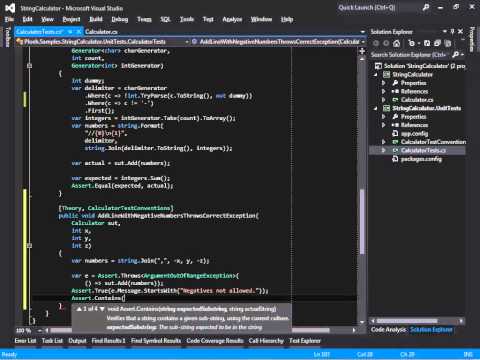Open the Error List tab
Image resolution: width=480 pixels, height=360 pixels.
(25, 341)
